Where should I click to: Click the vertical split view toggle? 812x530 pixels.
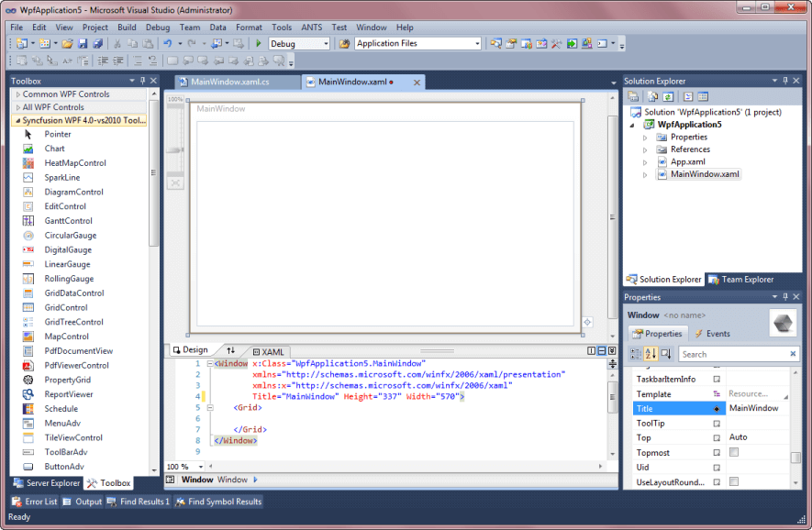click(592, 351)
